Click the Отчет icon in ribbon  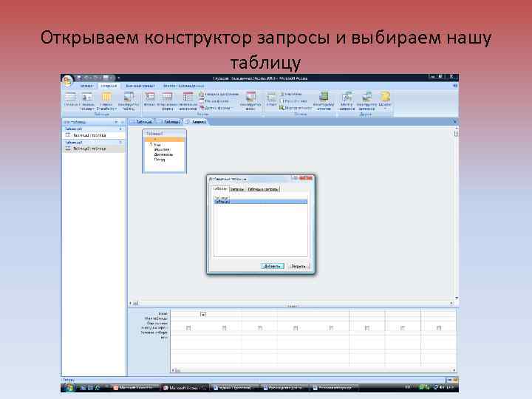click(x=271, y=100)
